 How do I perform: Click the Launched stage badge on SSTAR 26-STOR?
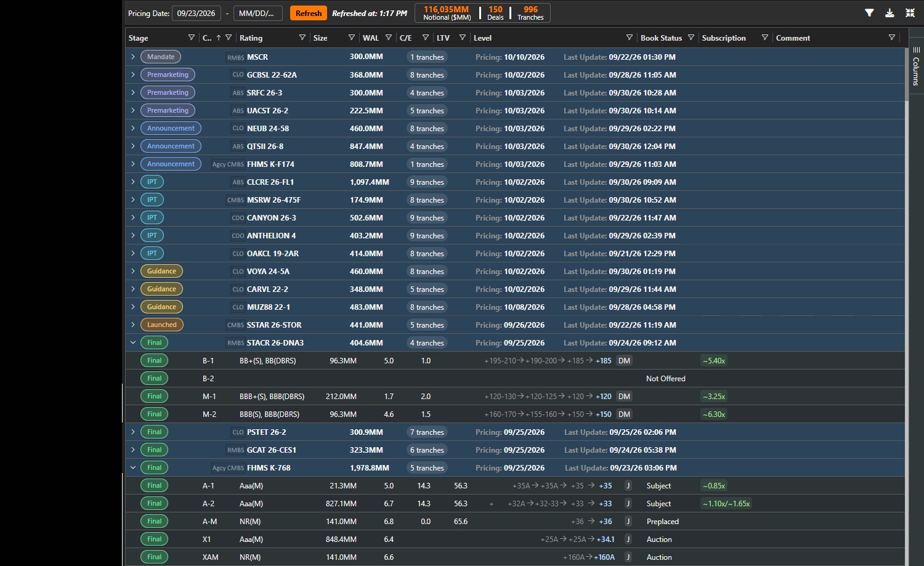click(x=162, y=325)
